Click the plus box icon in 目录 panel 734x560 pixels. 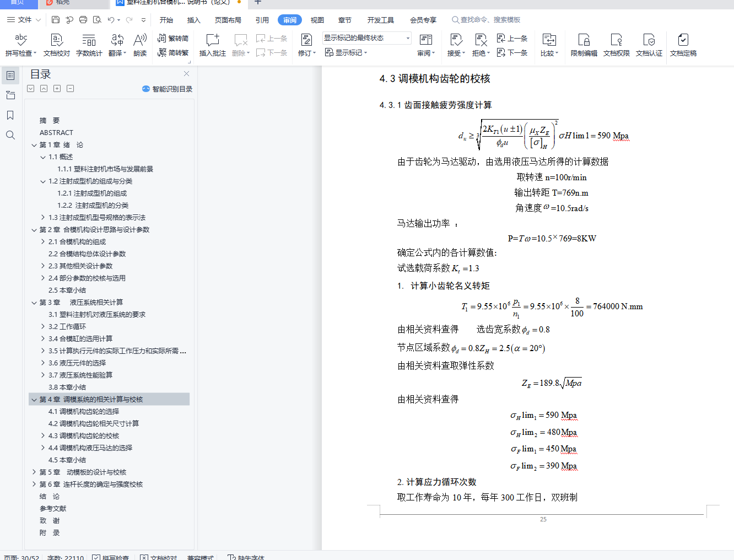pos(57,89)
